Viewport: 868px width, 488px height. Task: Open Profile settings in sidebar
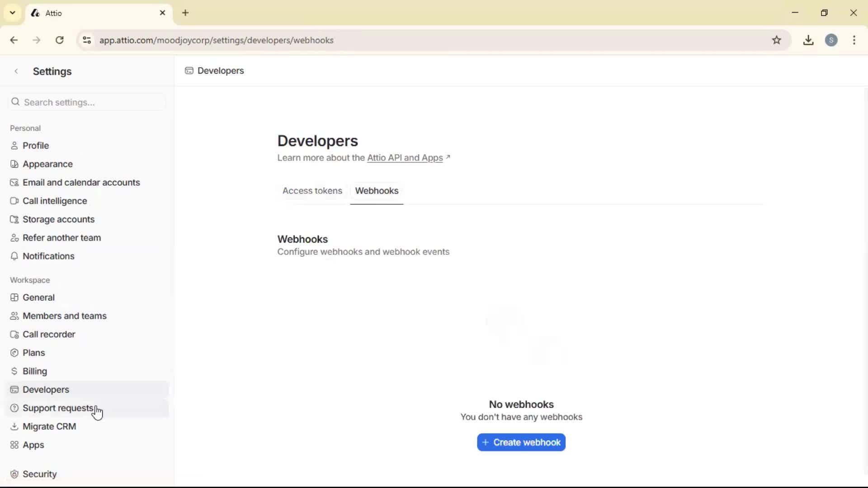(36, 145)
